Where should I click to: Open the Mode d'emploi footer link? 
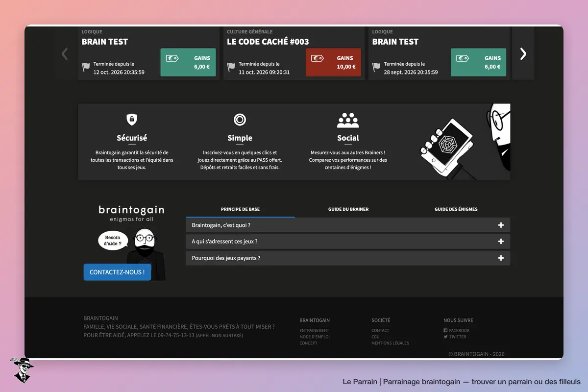pos(315,337)
